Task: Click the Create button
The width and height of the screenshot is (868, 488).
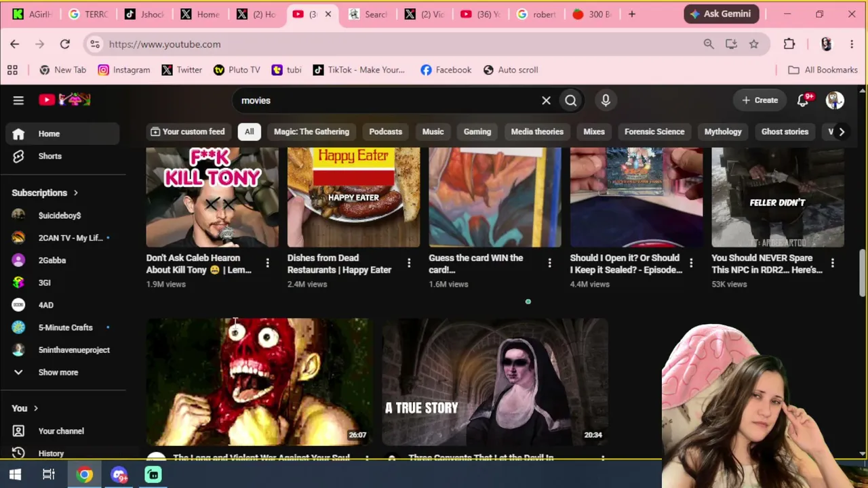Action: click(760, 100)
